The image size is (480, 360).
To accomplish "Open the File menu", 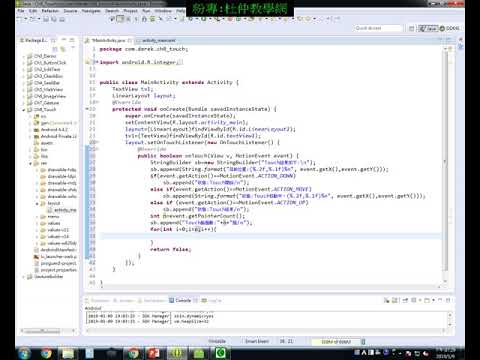I will point(21,11).
